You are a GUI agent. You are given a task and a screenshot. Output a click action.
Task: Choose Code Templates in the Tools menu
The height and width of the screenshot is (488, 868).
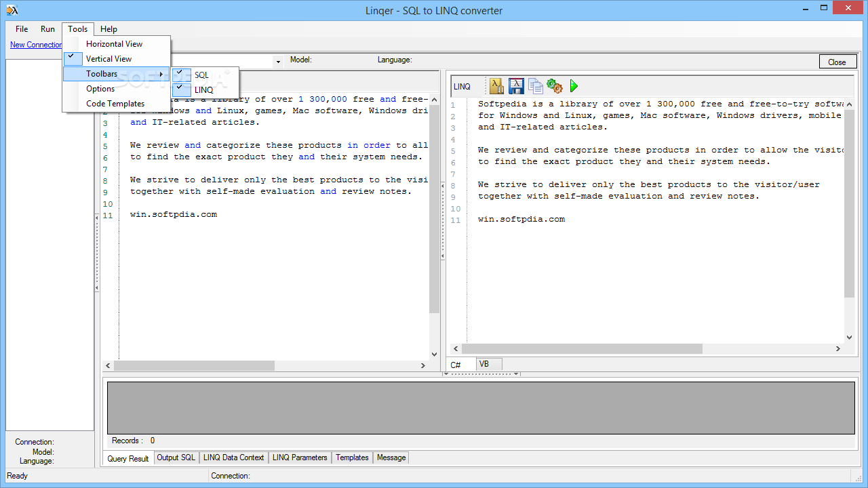[117, 104]
